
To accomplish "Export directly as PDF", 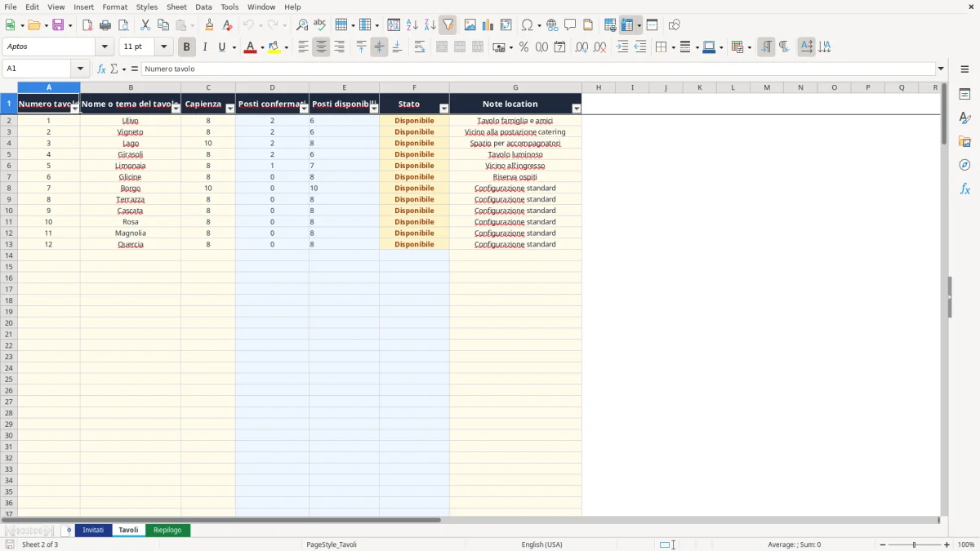I will (87, 25).
